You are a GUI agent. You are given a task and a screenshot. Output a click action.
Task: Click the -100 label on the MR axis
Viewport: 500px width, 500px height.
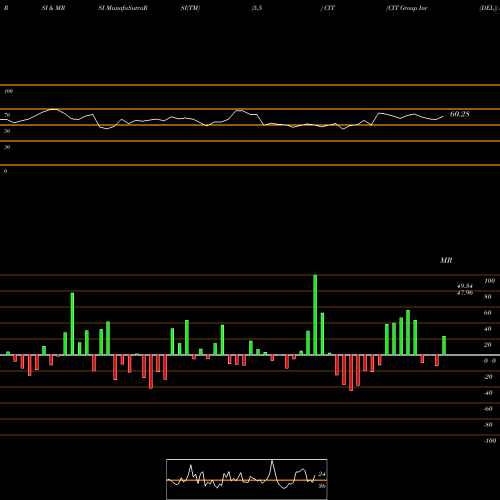coord(490,441)
